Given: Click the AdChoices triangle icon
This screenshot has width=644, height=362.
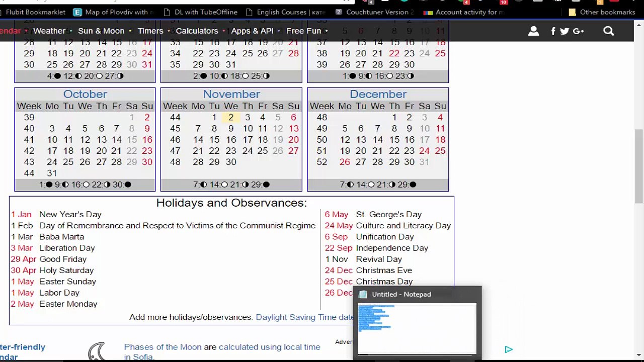Looking at the screenshot, I should (509, 349).
